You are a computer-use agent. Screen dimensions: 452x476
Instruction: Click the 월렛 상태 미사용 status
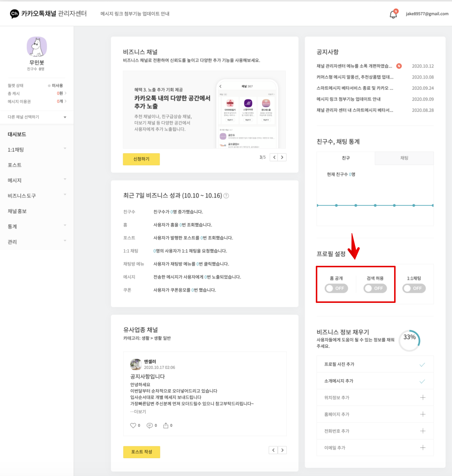tap(55, 85)
